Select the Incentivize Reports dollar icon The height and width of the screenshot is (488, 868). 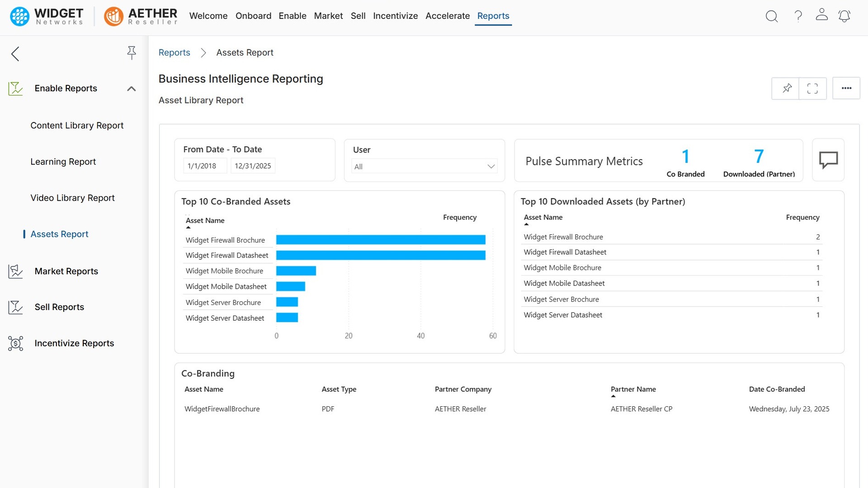[15, 343]
